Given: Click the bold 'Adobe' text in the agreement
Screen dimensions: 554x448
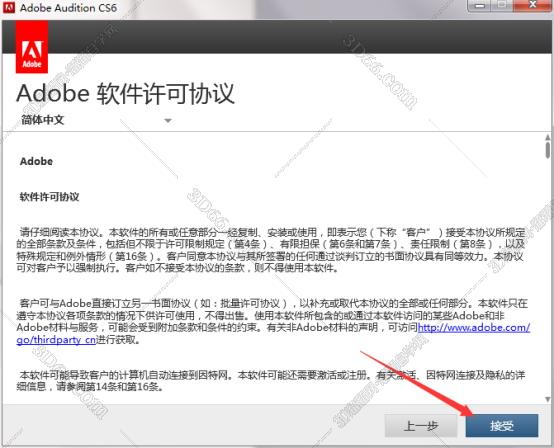Looking at the screenshot, I should point(36,161).
